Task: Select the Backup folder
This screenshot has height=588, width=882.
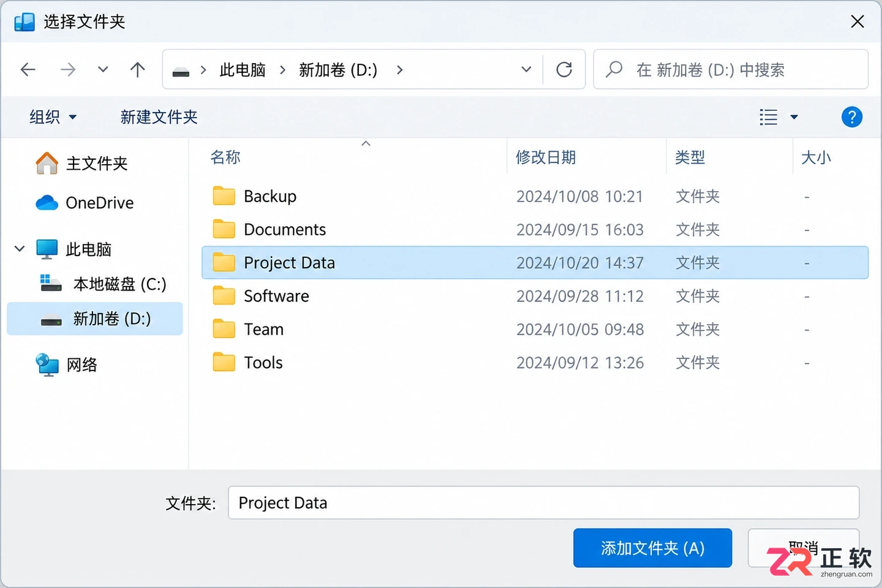Action: (535, 196)
